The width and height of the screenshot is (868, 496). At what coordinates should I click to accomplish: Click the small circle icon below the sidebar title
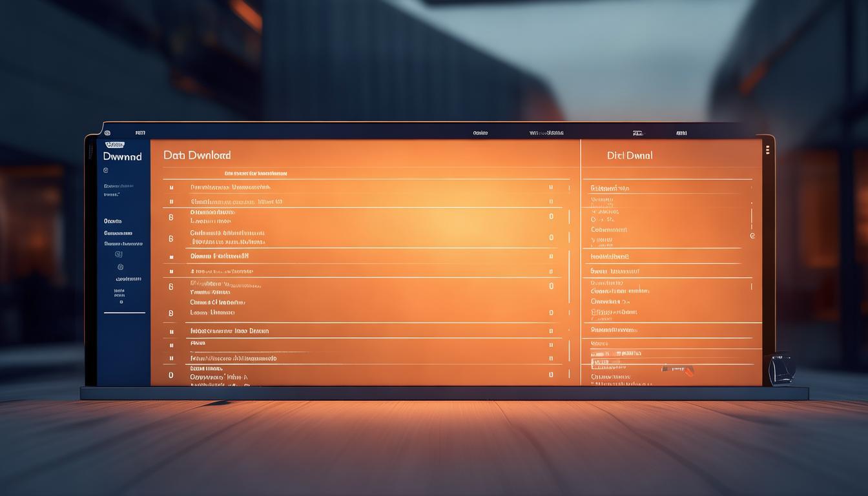click(x=105, y=170)
